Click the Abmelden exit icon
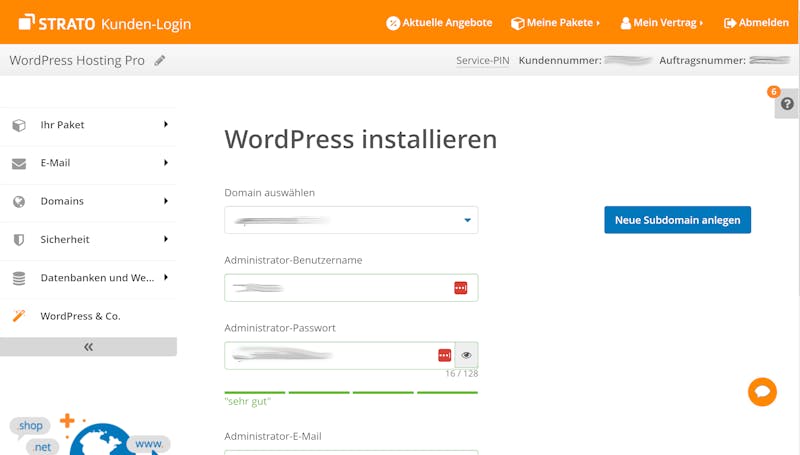The image size is (800, 455). [730, 23]
